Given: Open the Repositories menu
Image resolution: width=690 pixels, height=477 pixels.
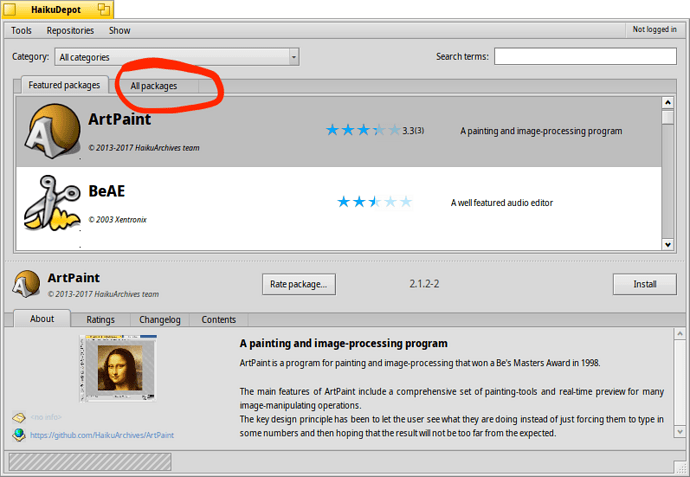Looking at the screenshot, I should point(70,30).
